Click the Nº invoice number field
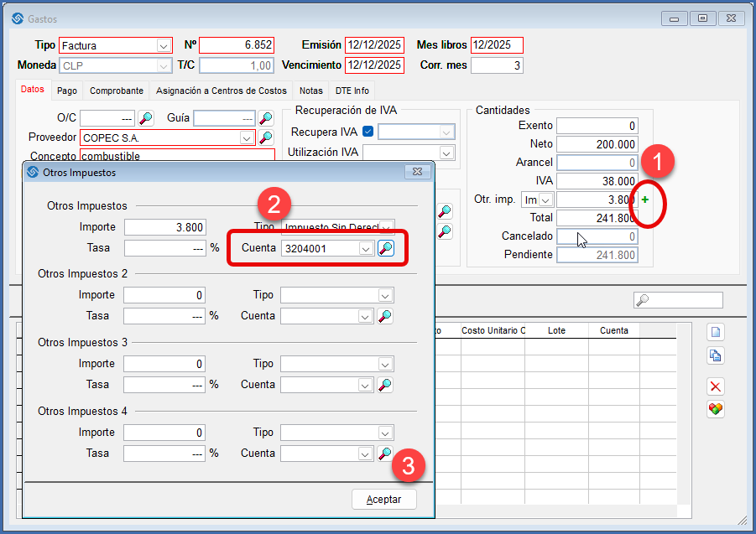This screenshot has width=756, height=534. point(237,45)
